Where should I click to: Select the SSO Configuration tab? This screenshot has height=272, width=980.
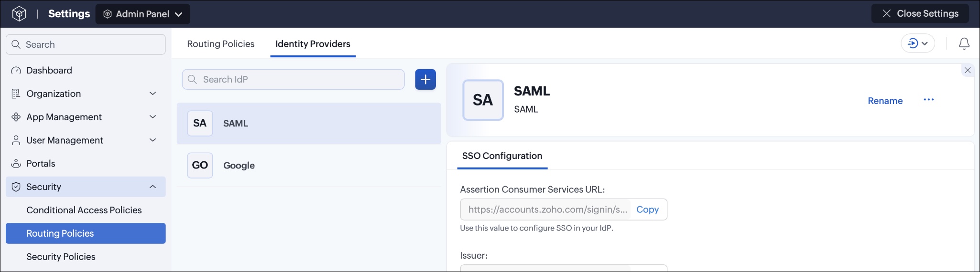[502, 156]
